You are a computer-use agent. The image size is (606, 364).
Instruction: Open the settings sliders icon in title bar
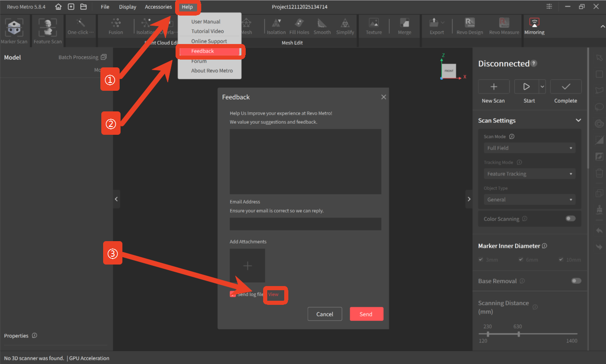[x=549, y=7]
